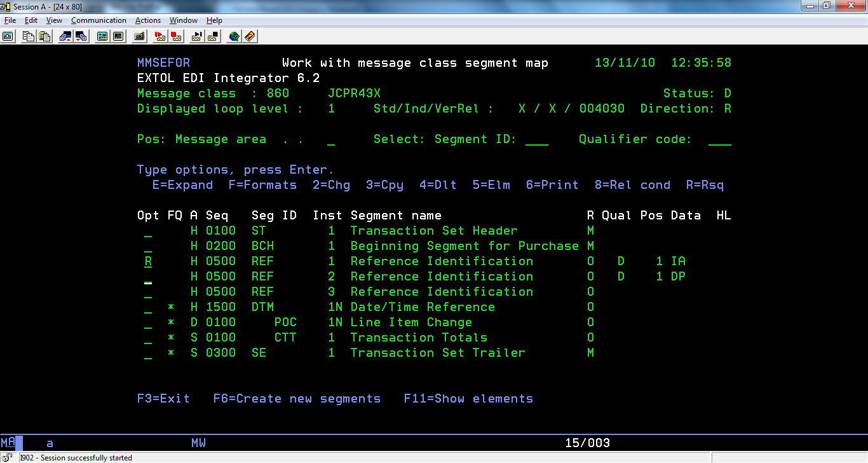
Task: Click the MMSEFOR program name
Action: [x=163, y=63]
